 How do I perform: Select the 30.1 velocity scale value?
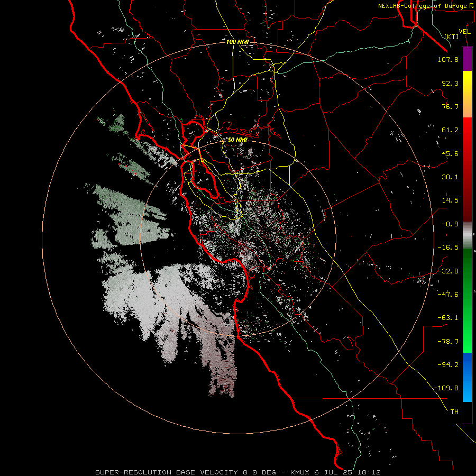coord(450,177)
